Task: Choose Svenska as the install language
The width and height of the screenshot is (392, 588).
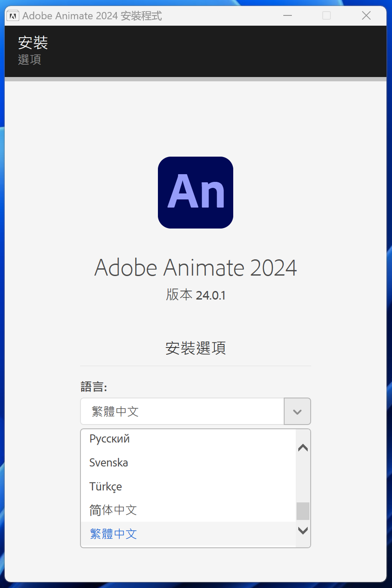Action: click(109, 463)
